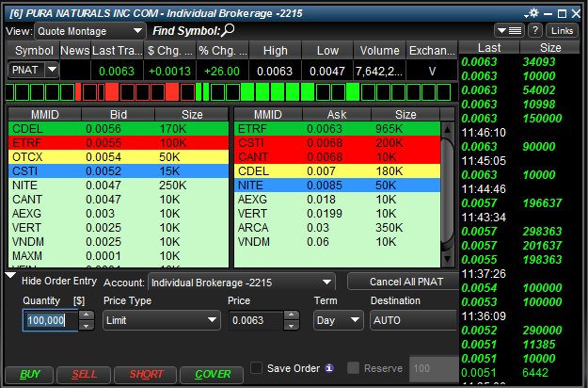Click the Bid column header
588x388 pixels.
(119, 115)
